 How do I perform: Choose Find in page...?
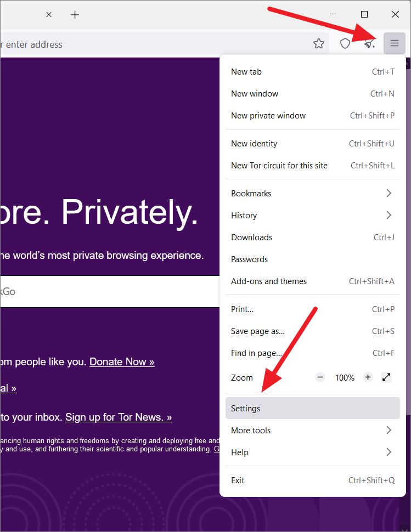(x=313, y=353)
